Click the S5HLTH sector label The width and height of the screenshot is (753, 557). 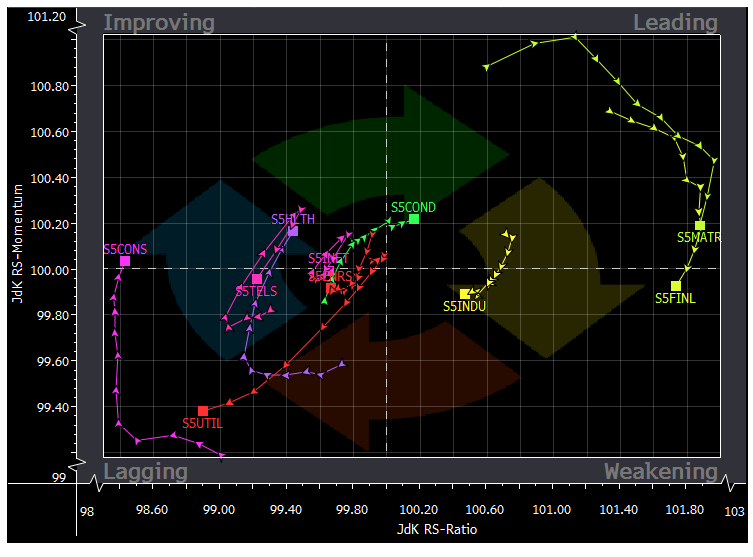293,219
